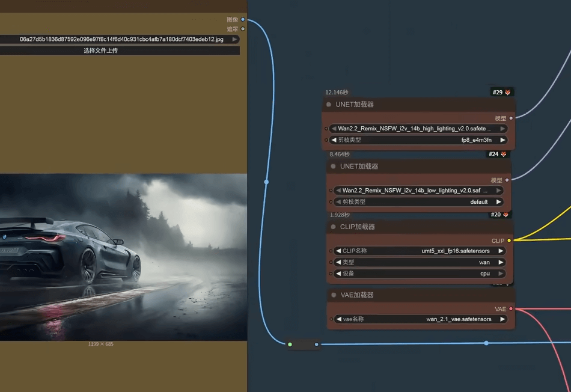
Task: Click the previous arrow of CLIP名称
Action: [338, 251]
